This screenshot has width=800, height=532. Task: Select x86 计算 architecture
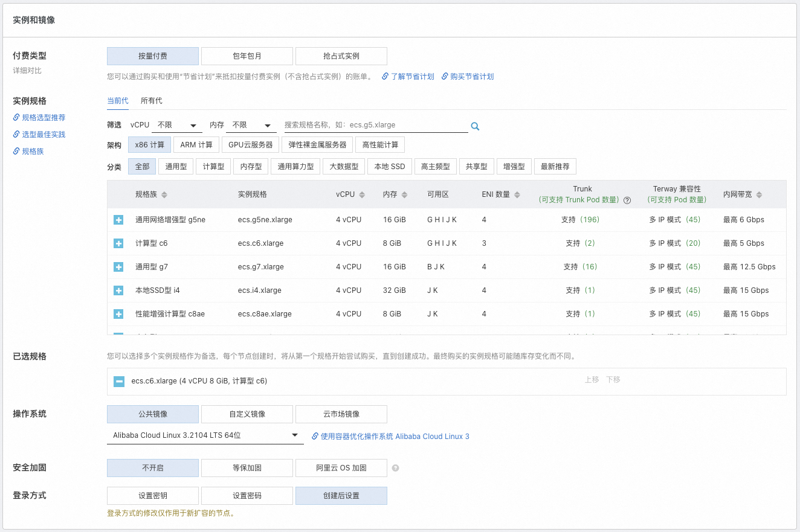coord(150,145)
